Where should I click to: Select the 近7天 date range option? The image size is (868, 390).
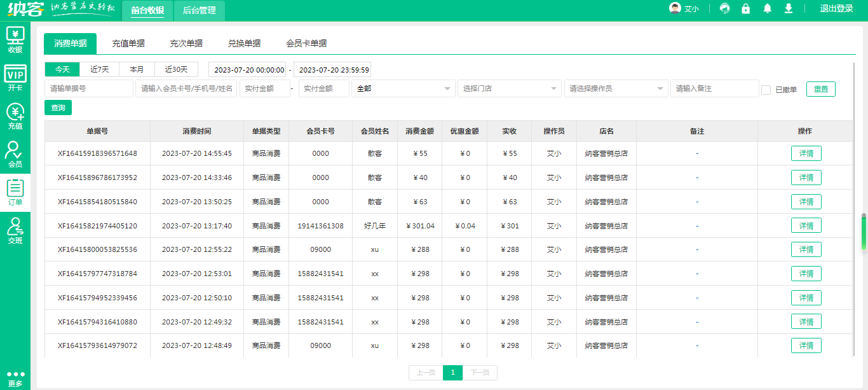coord(99,69)
